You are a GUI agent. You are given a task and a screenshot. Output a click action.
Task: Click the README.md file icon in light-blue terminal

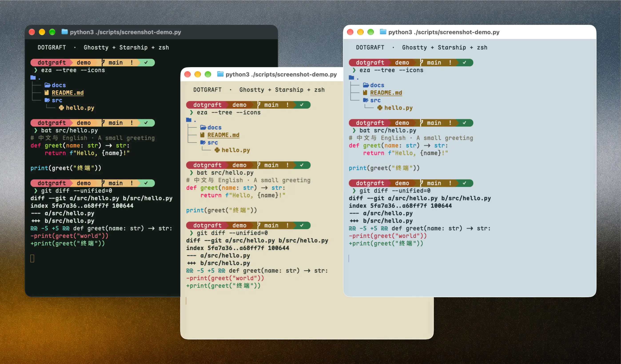point(365,93)
